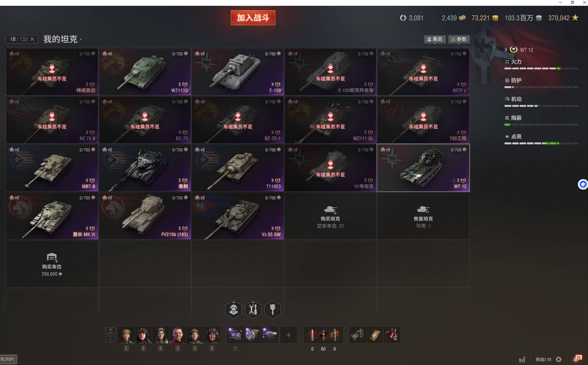
Task: Toggle the 参数 parameters view button
Action: click(459, 39)
